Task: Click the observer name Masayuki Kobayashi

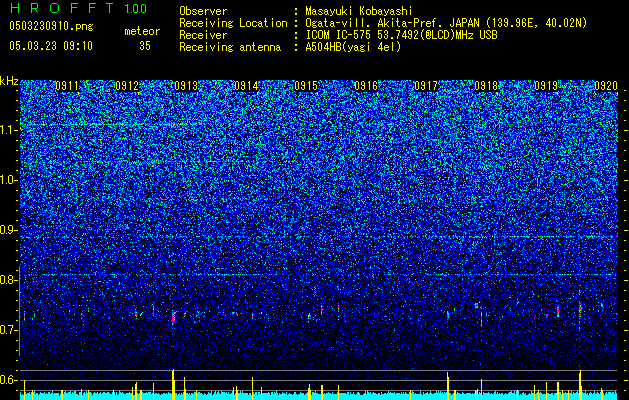Action: [359, 11]
